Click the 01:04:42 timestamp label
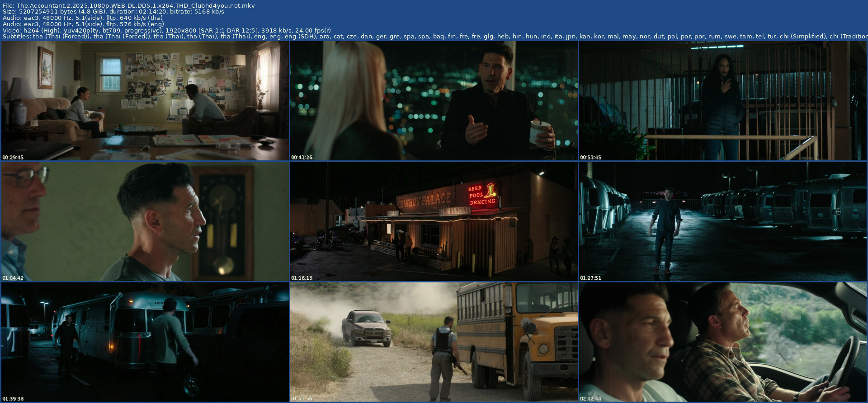The width and height of the screenshot is (868, 403). coord(13,278)
